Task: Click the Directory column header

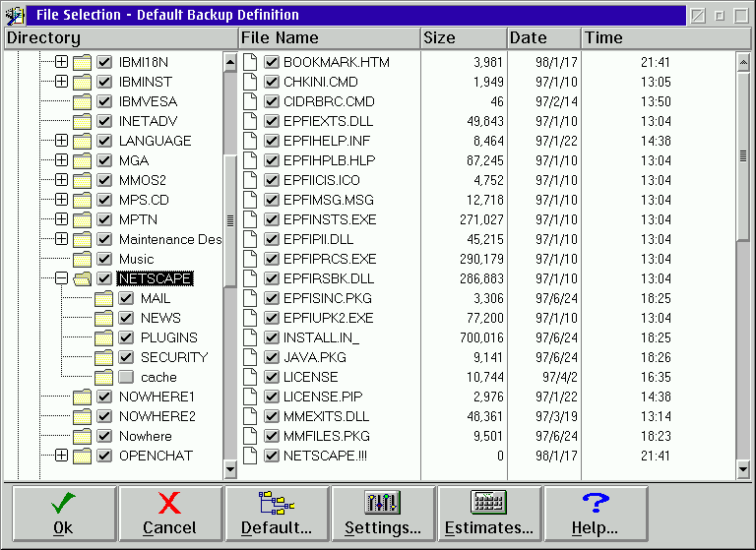Action: [121, 38]
